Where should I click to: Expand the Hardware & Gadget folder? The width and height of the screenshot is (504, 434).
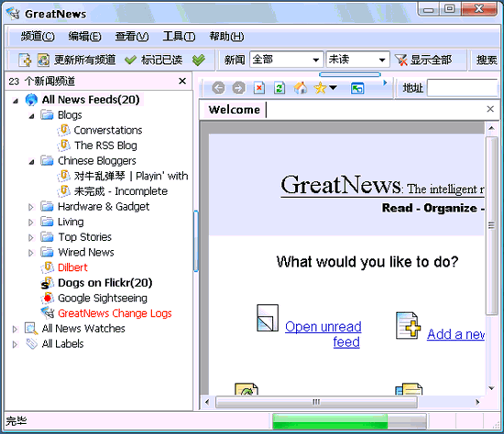pos(31,207)
